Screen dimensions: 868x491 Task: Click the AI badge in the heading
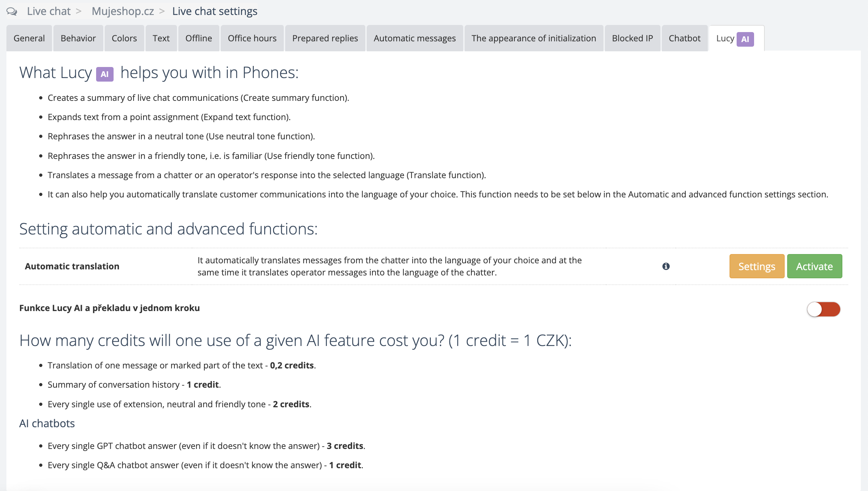(105, 74)
